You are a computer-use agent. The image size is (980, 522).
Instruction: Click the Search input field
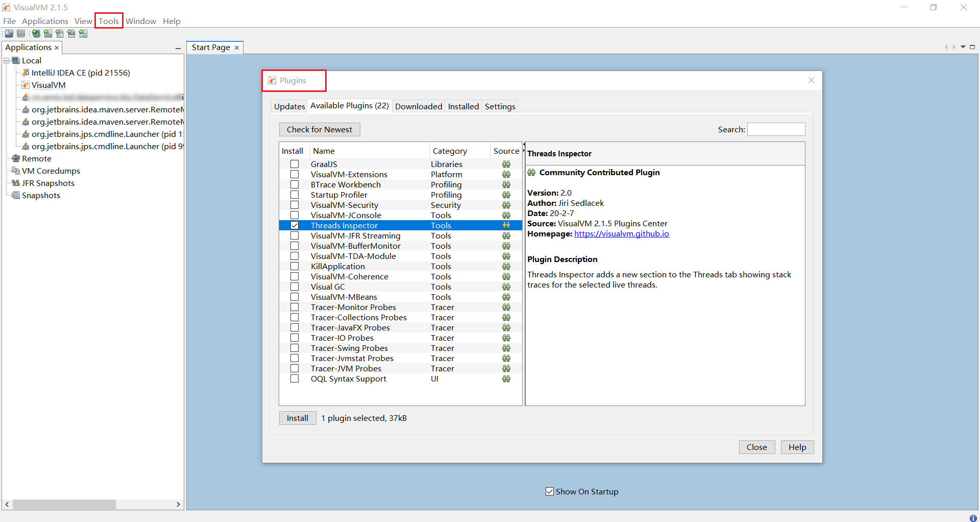pos(776,129)
